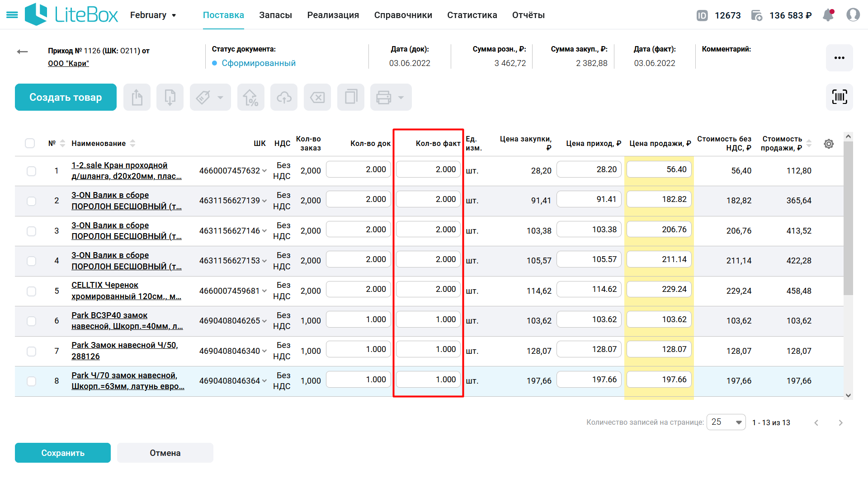Expand the February period dropdown

pos(153,15)
